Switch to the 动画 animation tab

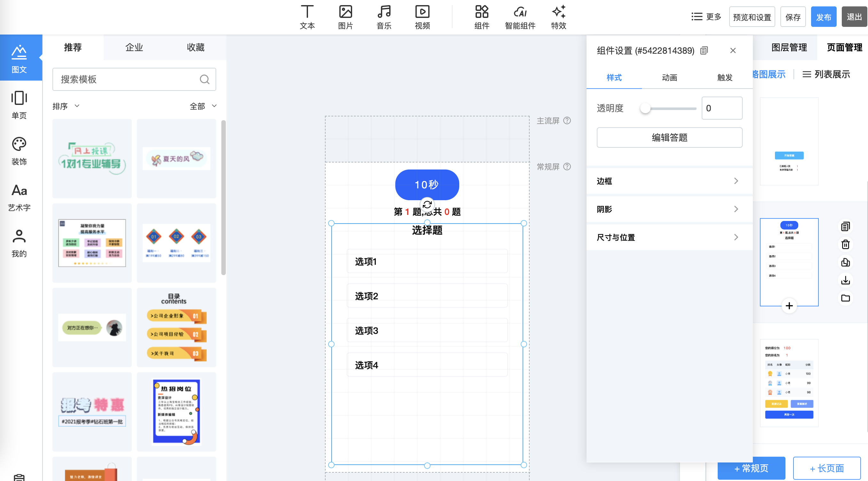(x=669, y=78)
